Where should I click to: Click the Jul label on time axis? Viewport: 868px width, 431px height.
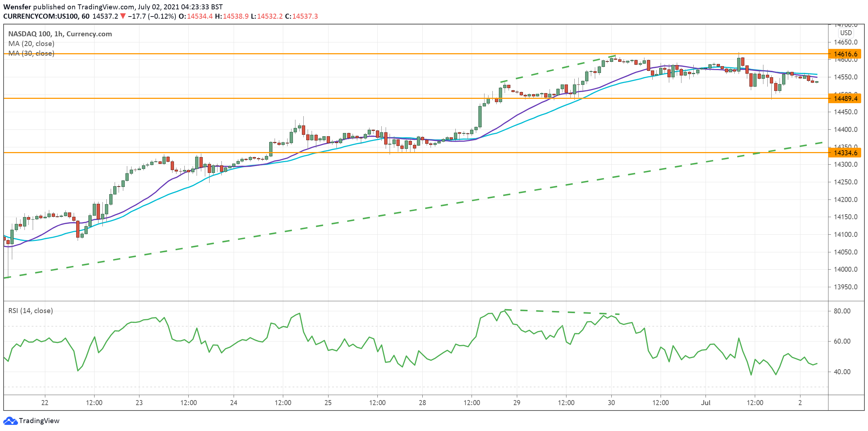pyautogui.click(x=706, y=403)
